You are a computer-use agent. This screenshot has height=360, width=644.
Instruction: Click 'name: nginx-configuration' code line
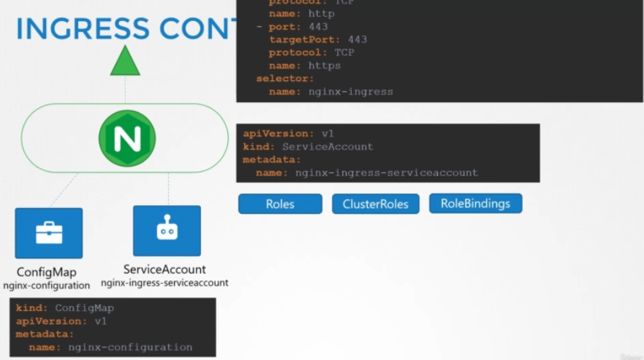pyautogui.click(x=110, y=348)
